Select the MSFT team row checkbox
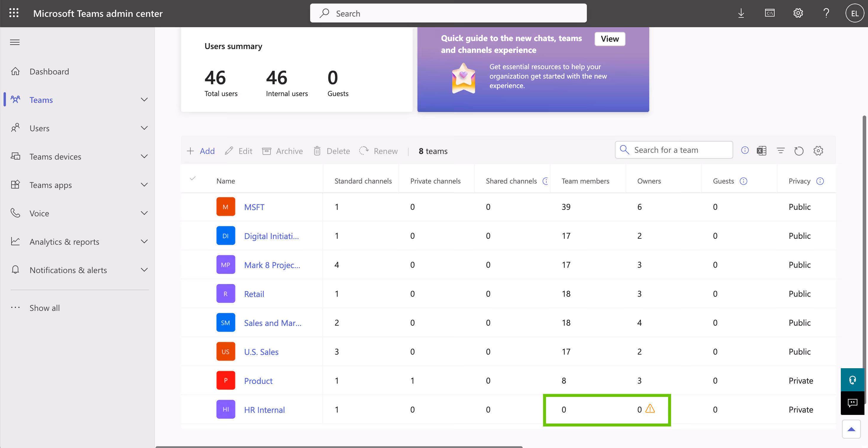 tap(193, 207)
